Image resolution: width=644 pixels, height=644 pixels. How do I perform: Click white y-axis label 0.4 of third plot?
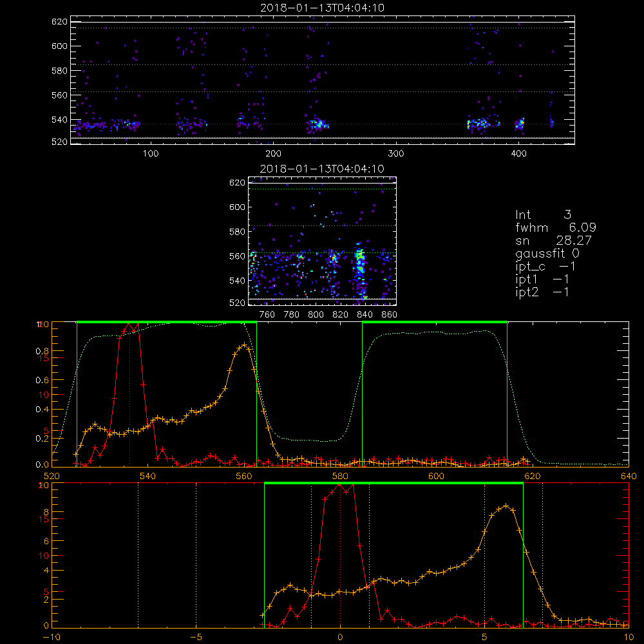[42, 410]
